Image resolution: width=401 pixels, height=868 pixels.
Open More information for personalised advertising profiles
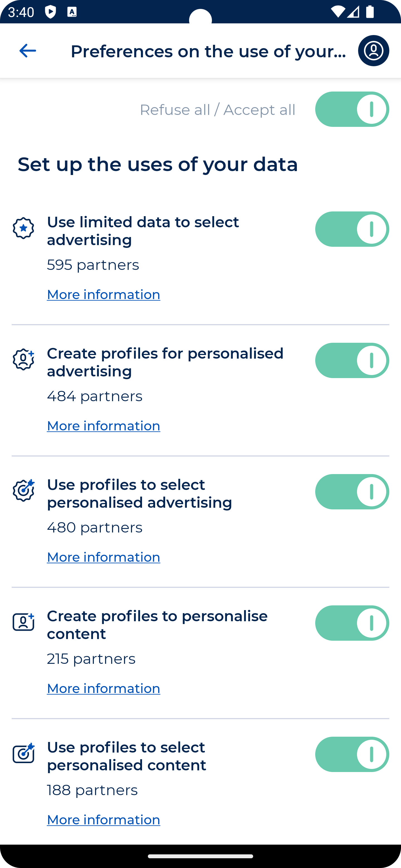coord(103,557)
